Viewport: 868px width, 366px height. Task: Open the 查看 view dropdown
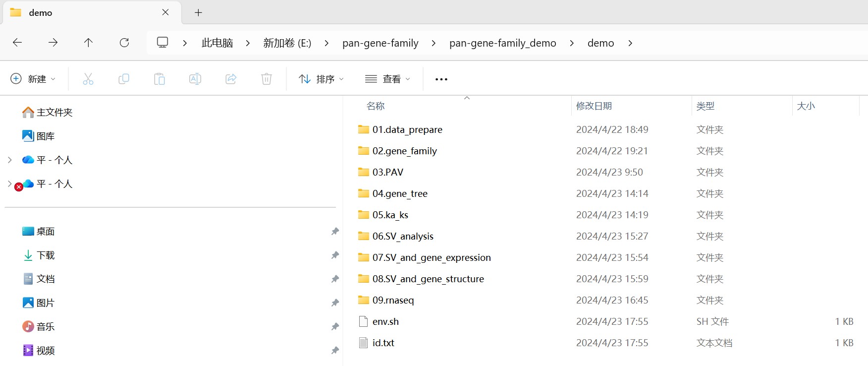pos(387,79)
